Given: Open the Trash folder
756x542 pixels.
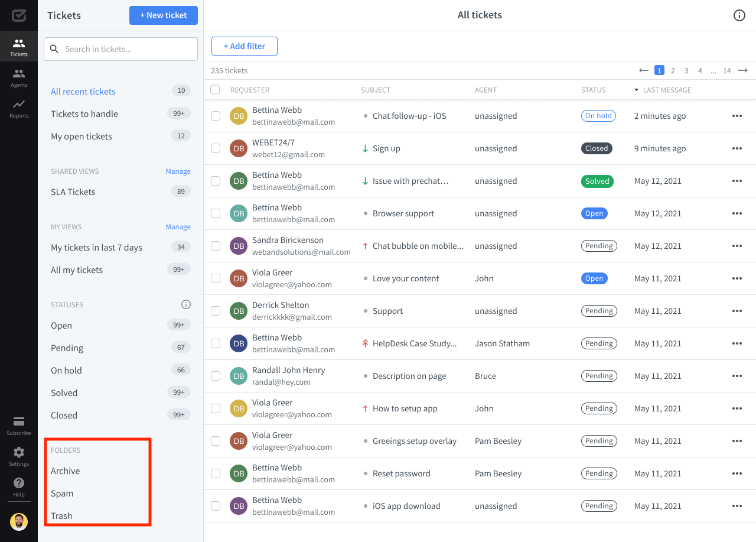Looking at the screenshot, I should (61, 515).
